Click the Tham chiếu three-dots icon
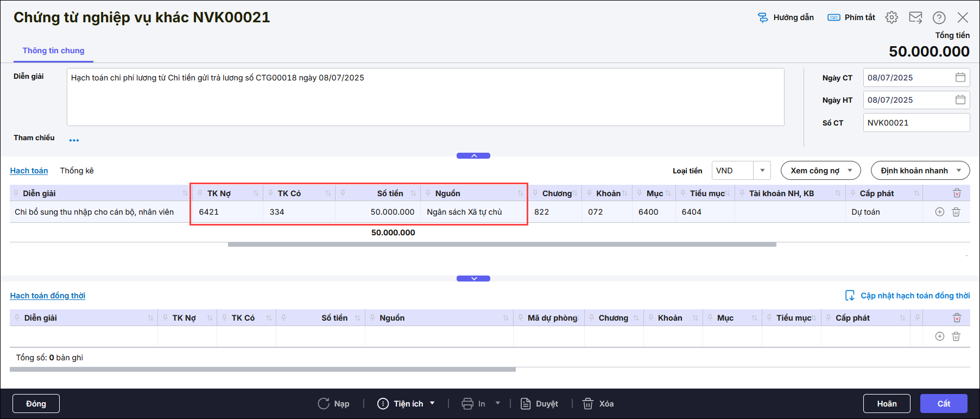This screenshot has height=419, width=980. 74,140
